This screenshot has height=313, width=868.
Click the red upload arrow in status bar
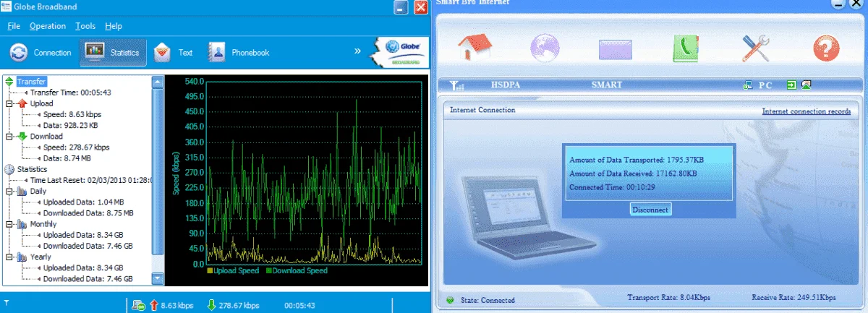click(153, 305)
